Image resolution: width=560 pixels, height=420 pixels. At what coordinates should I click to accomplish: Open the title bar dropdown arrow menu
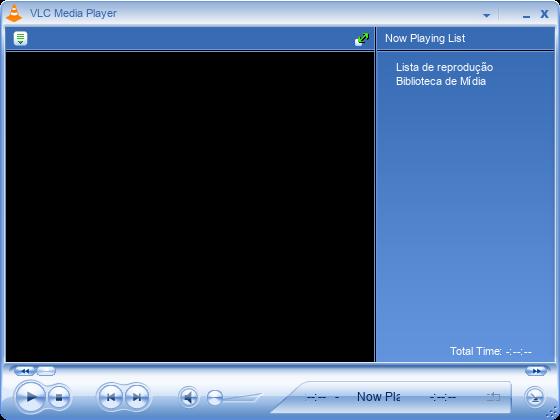(486, 15)
